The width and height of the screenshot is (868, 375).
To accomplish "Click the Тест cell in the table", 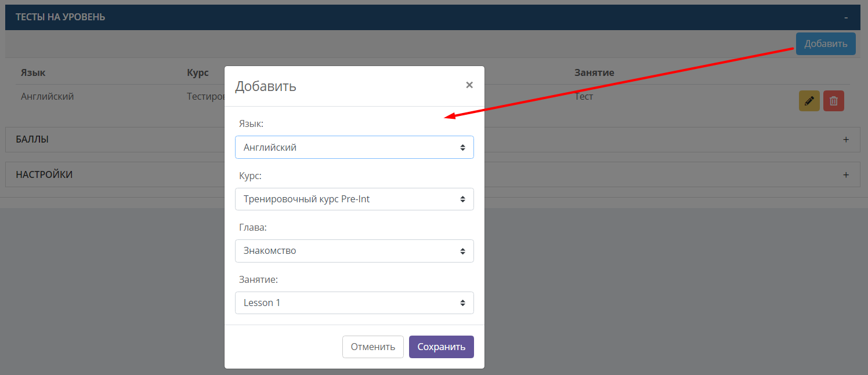I will 584,96.
